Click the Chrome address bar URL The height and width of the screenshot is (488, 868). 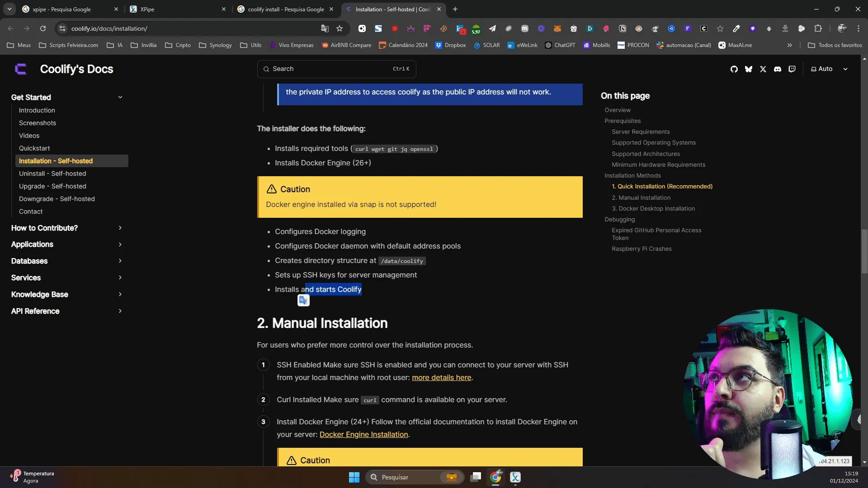click(109, 28)
